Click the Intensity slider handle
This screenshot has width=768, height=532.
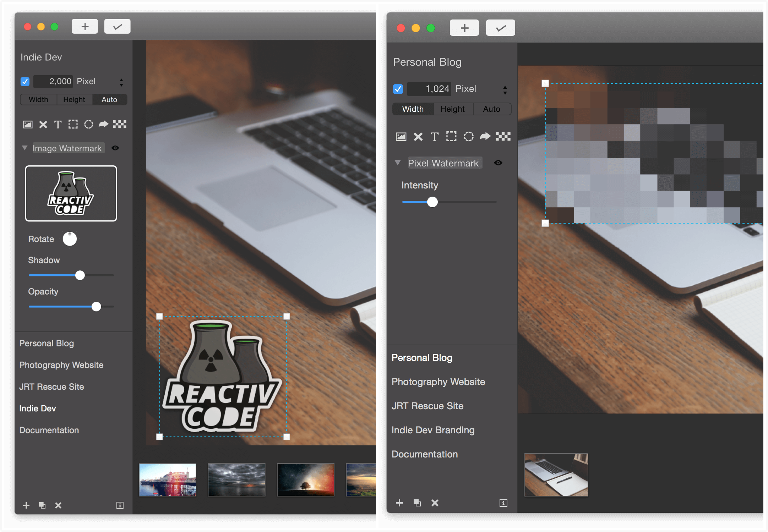click(432, 202)
